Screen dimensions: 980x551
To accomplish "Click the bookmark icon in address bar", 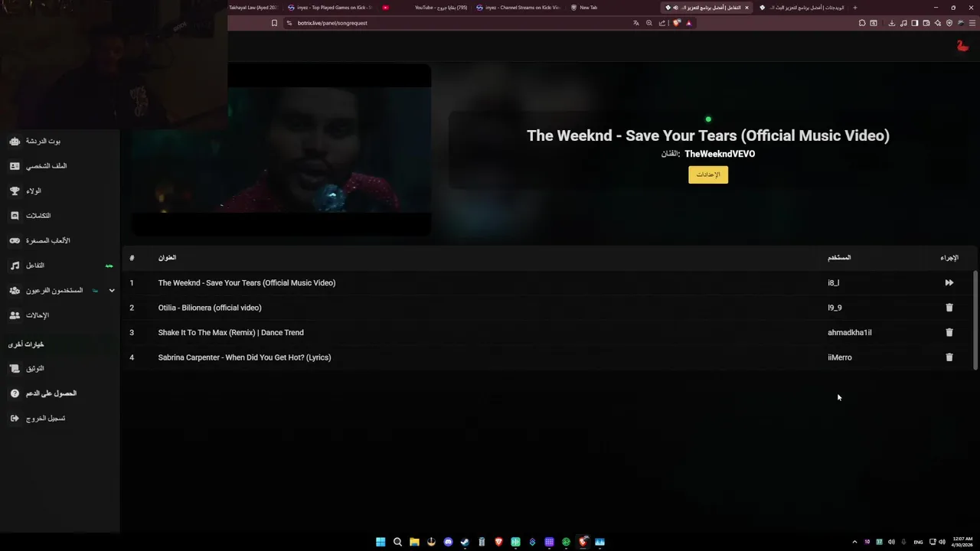I will (274, 23).
